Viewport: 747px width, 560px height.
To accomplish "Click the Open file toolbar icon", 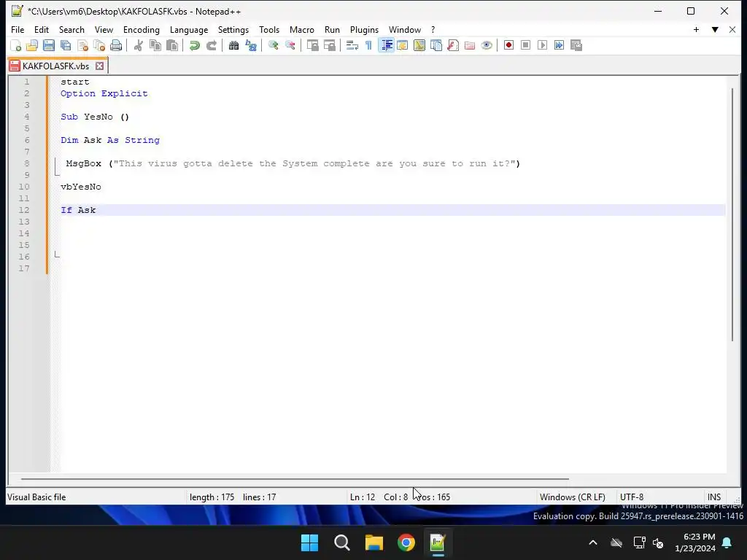I will pyautogui.click(x=32, y=45).
